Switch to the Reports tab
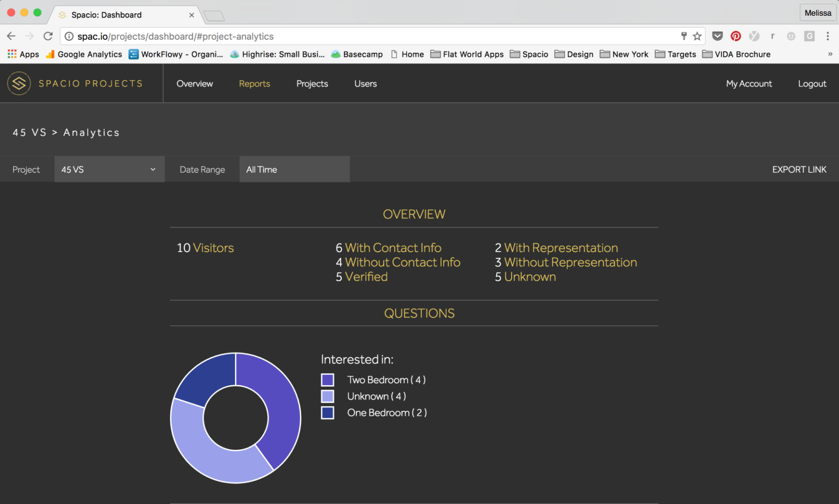 [254, 83]
